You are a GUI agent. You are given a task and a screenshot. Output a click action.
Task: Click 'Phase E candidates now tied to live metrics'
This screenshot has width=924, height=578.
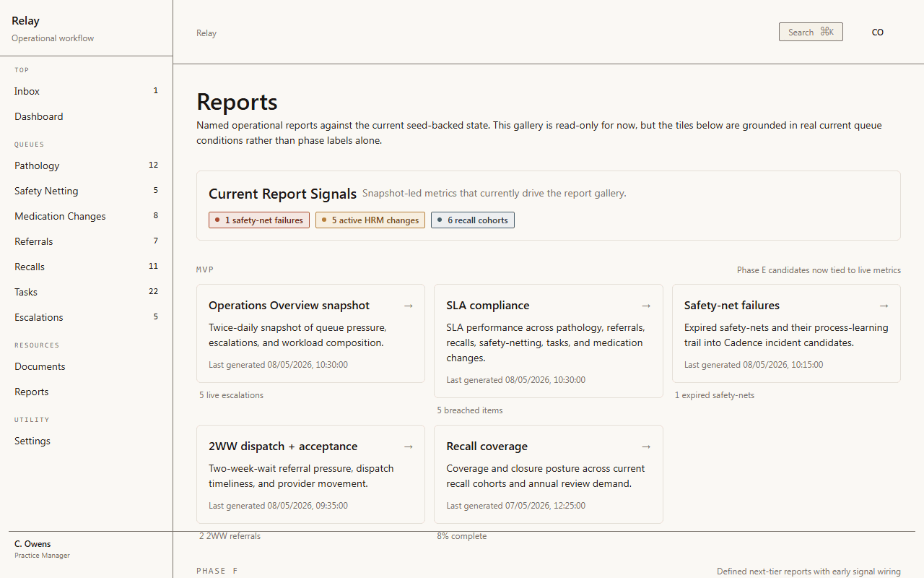click(x=819, y=270)
